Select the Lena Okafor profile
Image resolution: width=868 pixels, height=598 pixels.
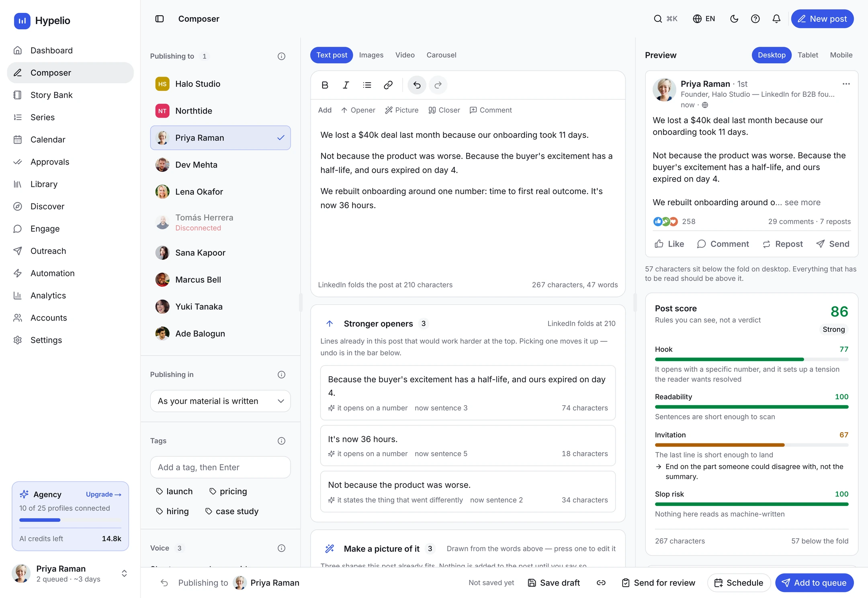(220, 192)
